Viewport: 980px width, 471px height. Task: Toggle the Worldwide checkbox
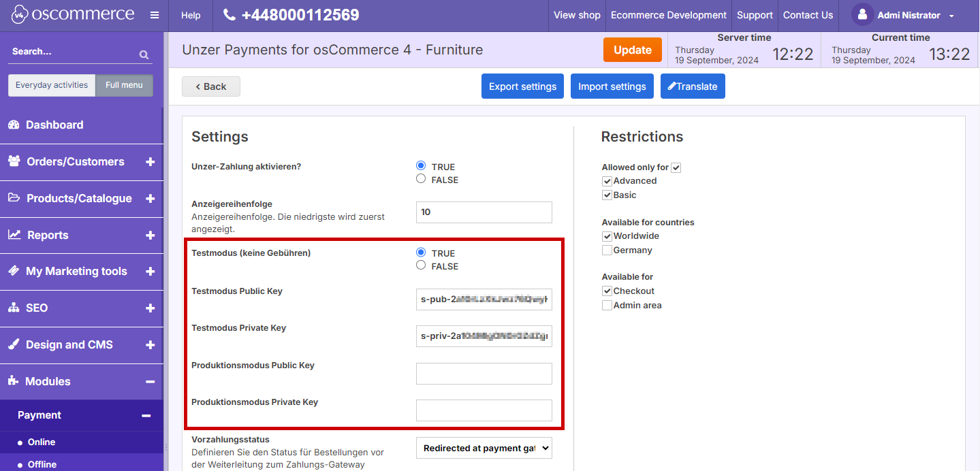pos(607,236)
